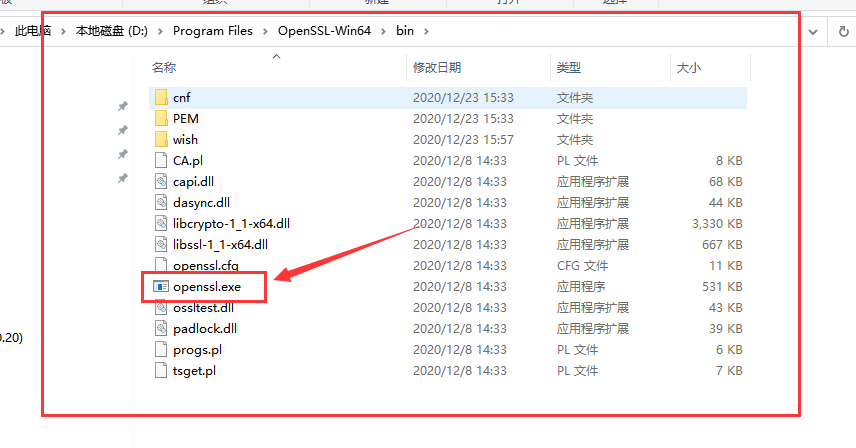Image resolution: width=856 pixels, height=448 pixels.
Task: Select the file name capi.dll
Action: click(193, 182)
